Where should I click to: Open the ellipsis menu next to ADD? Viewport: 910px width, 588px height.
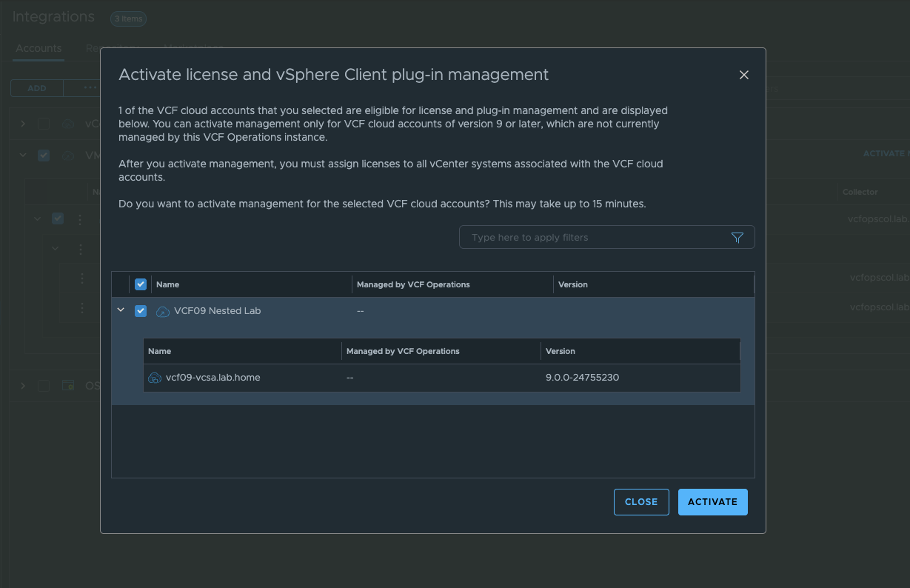(x=90, y=88)
